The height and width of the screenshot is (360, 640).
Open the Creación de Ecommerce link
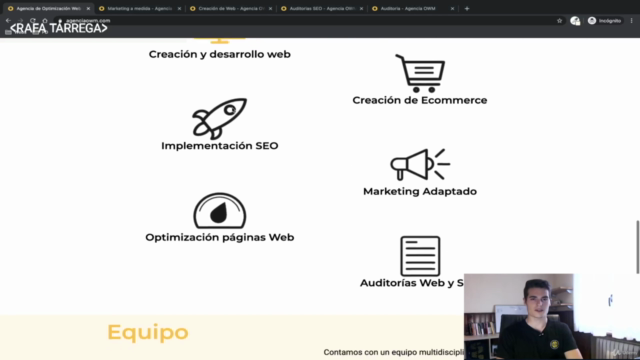point(420,100)
